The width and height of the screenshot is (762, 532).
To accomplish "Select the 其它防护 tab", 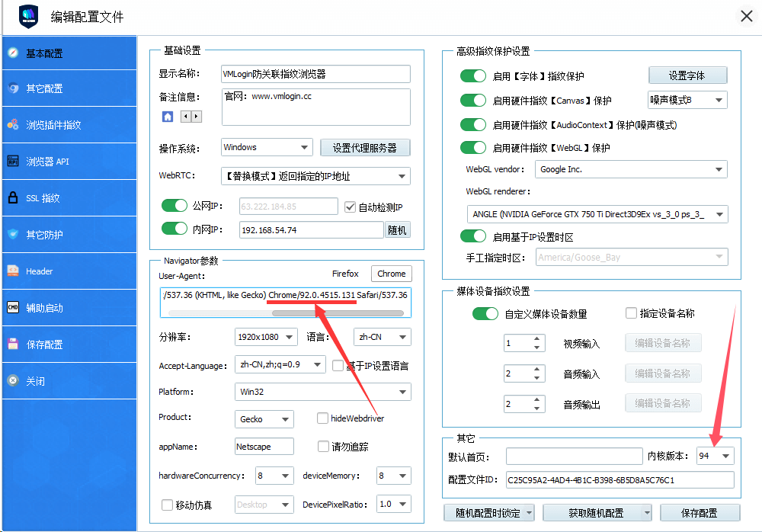I will click(69, 235).
